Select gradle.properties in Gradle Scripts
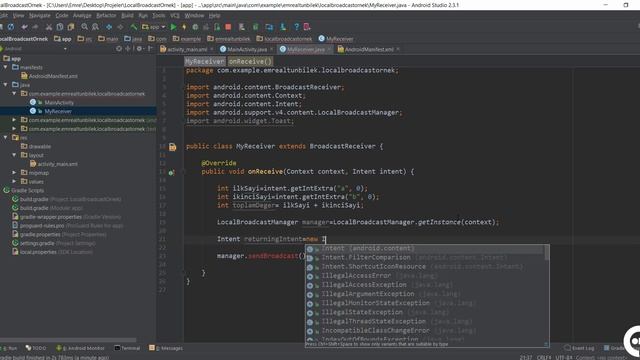640x360 pixels. tap(40, 235)
